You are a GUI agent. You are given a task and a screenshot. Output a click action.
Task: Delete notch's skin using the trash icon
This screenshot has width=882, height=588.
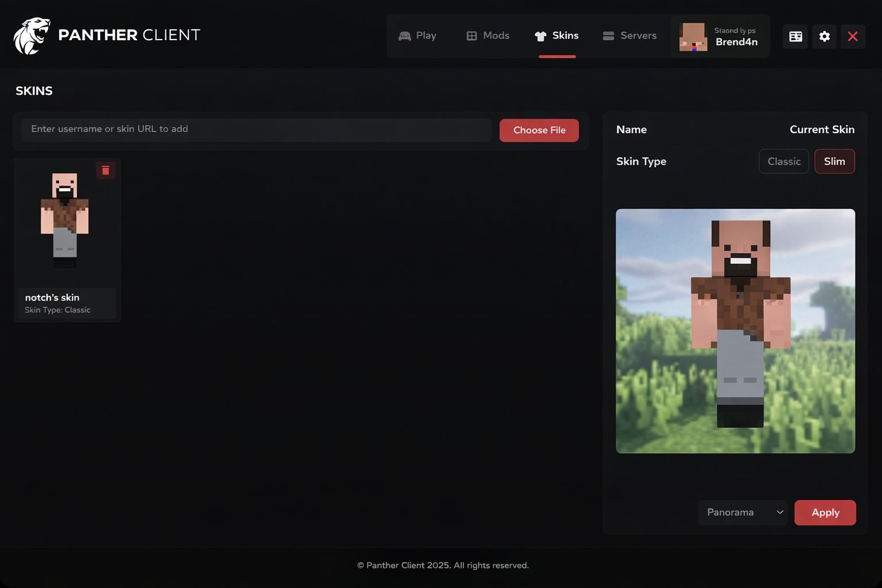tap(106, 170)
